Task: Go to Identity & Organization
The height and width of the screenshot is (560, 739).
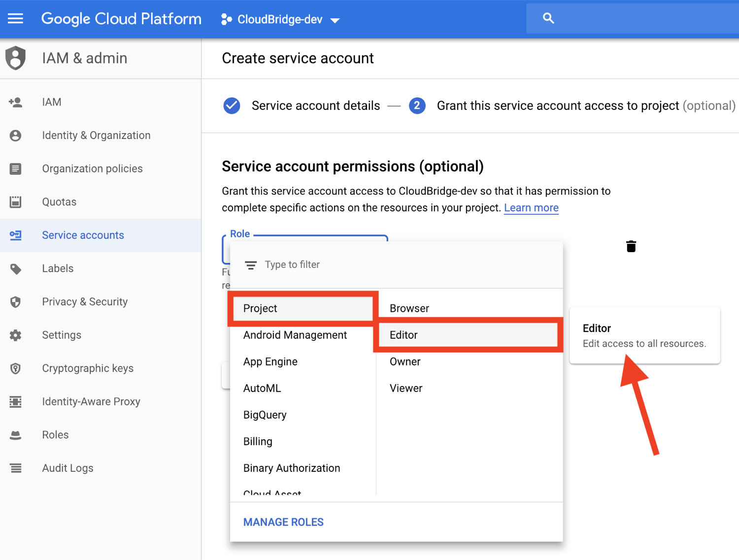Action: (101, 135)
